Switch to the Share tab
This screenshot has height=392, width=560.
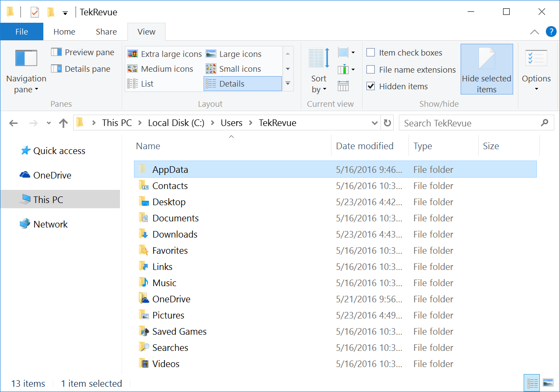pos(106,31)
